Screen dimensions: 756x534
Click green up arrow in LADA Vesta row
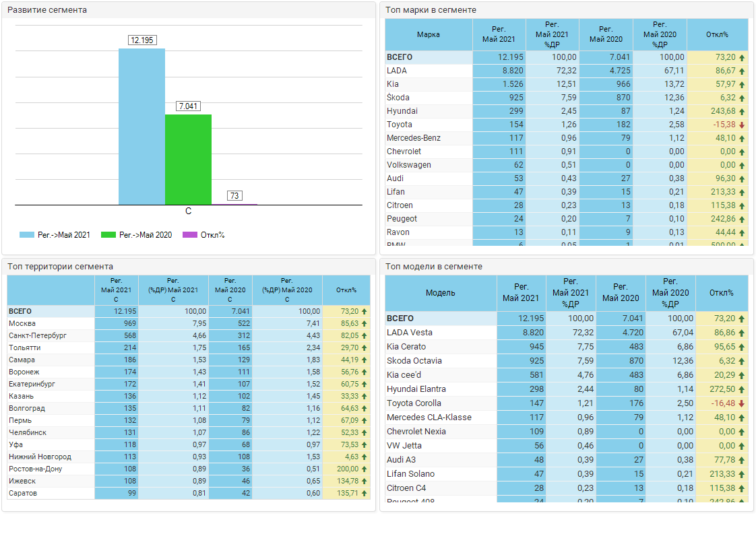click(x=742, y=333)
